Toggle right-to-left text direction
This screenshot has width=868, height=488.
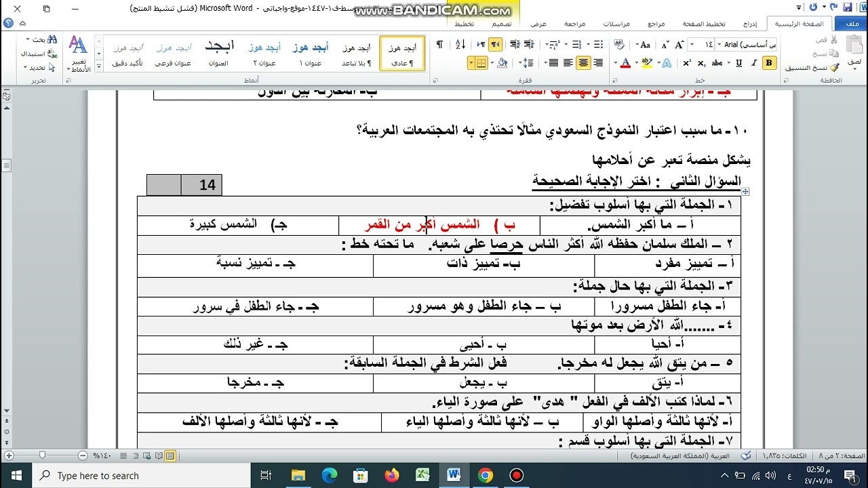point(496,45)
